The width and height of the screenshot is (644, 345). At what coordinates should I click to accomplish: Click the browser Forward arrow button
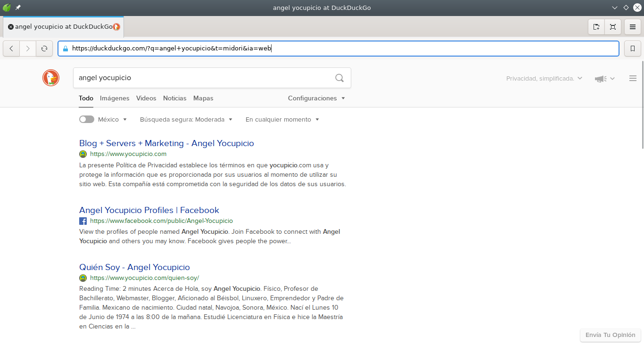(x=28, y=48)
